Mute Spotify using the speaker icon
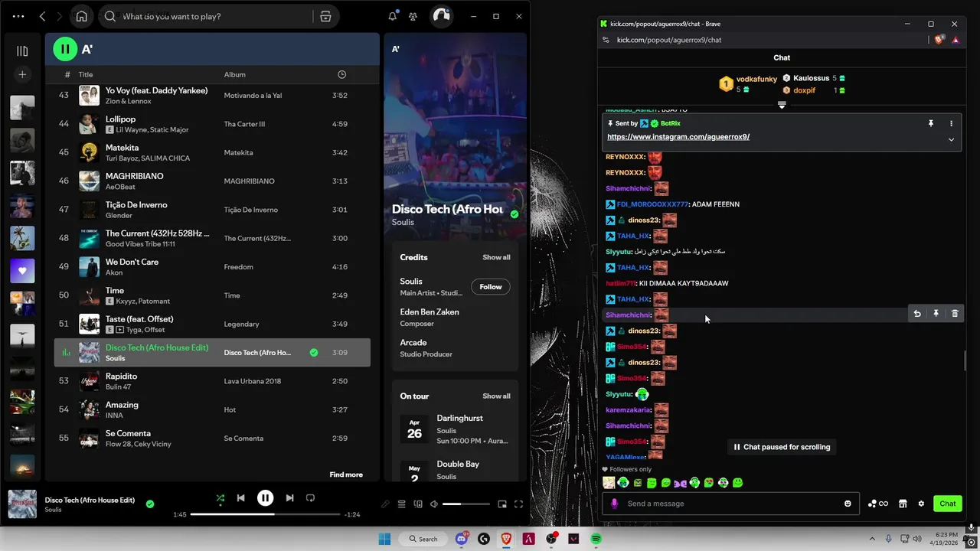The height and width of the screenshot is (551, 980). [434, 504]
